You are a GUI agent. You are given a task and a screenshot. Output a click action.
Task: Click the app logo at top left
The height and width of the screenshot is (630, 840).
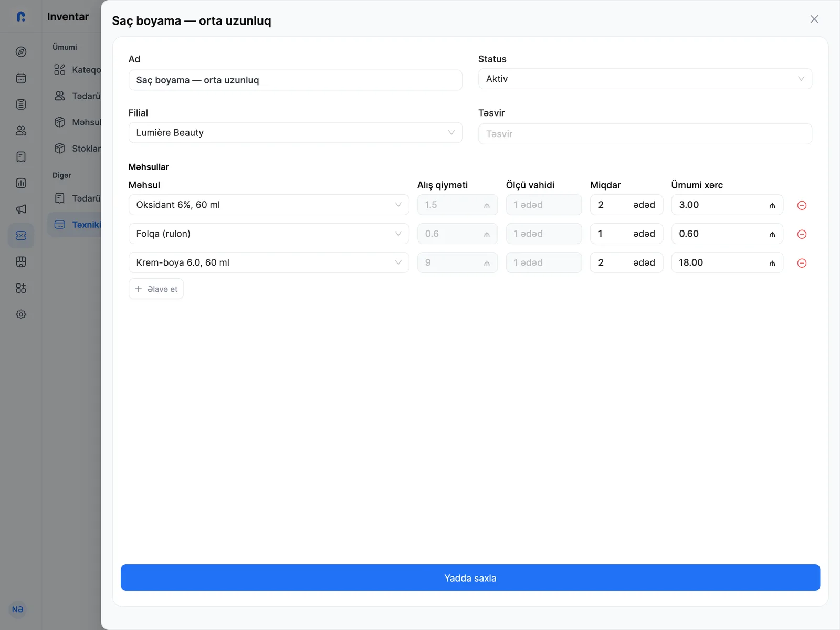(21, 17)
